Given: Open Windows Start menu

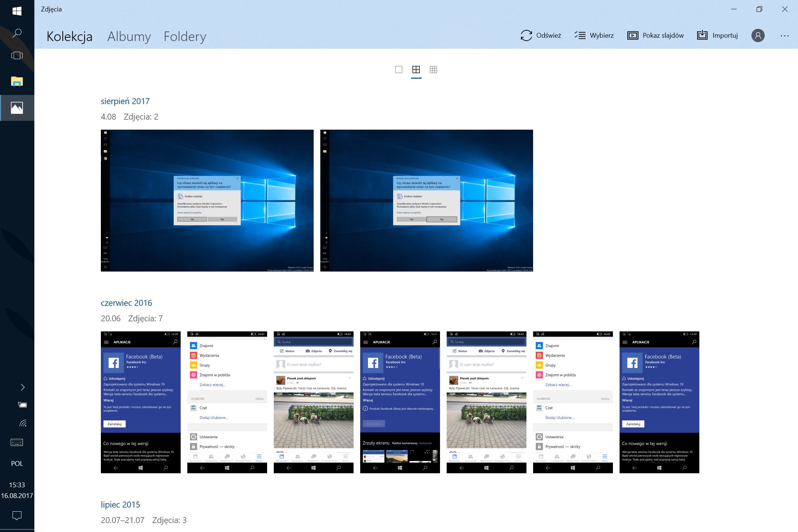Looking at the screenshot, I should coord(17,11).
